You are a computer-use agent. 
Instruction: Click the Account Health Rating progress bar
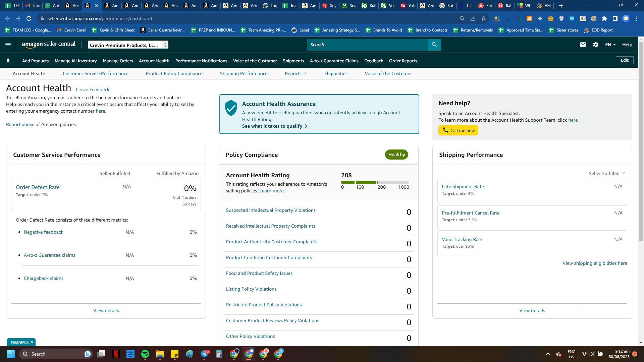point(375,182)
